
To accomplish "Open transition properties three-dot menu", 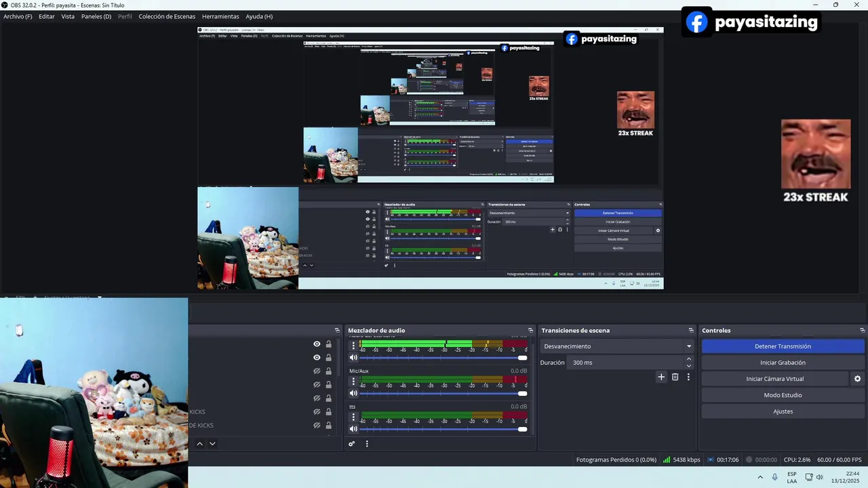I will [x=688, y=377].
